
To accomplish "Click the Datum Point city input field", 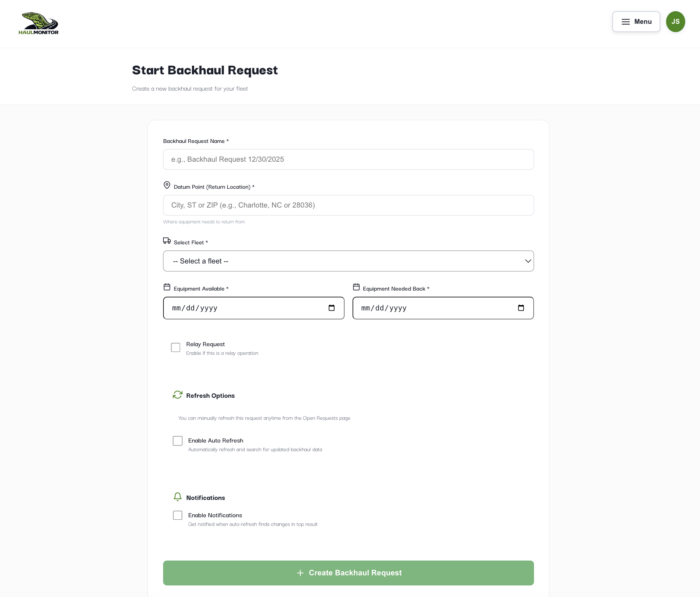I will point(348,205).
